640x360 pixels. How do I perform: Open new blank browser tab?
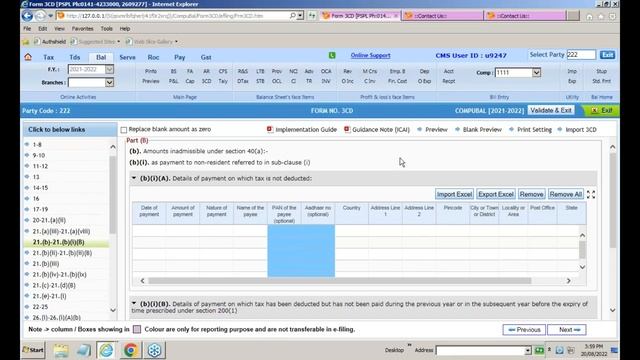pyautogui.click(x=573, y=16)
